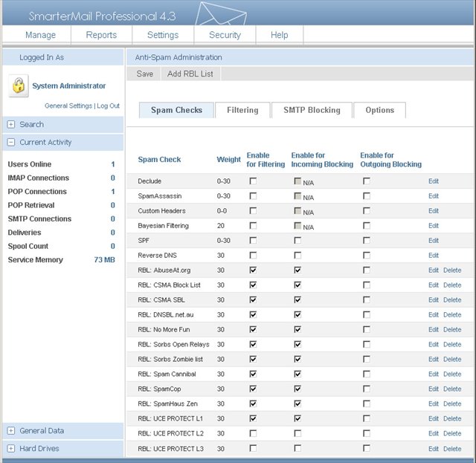
Task: Open the Help menu
Action: 280,35
